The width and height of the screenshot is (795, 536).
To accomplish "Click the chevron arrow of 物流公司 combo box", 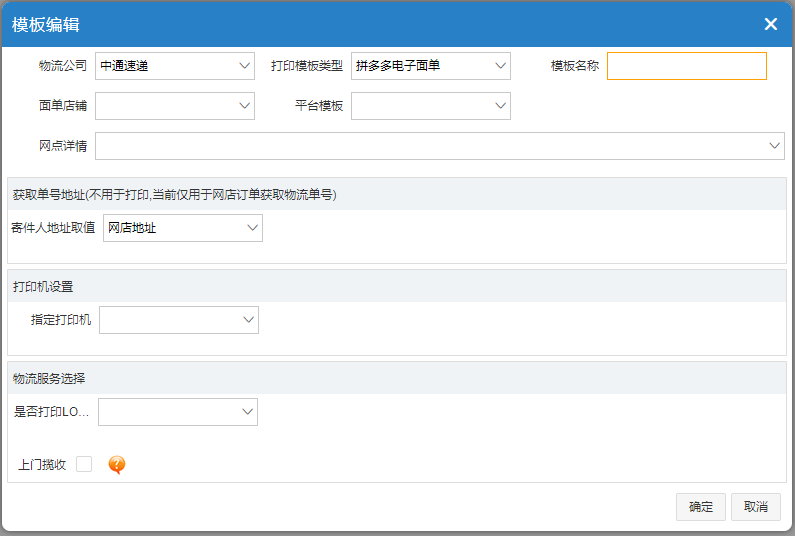I will 244,66.
